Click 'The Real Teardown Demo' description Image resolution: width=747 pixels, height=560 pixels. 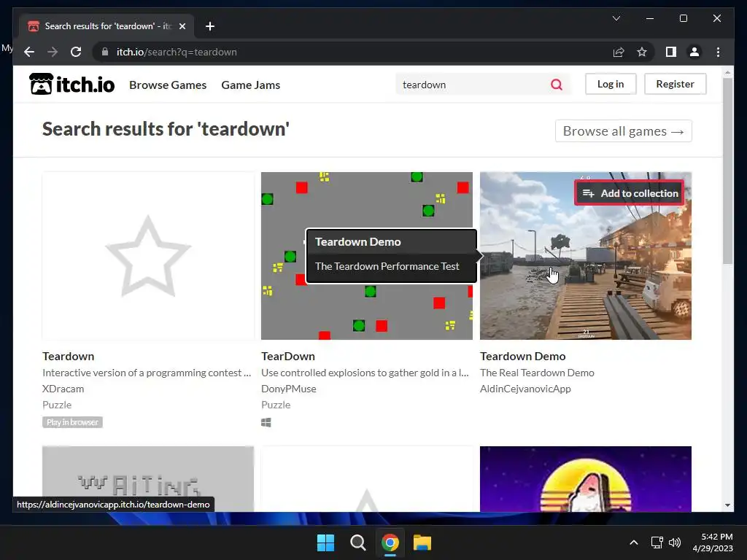537,373
